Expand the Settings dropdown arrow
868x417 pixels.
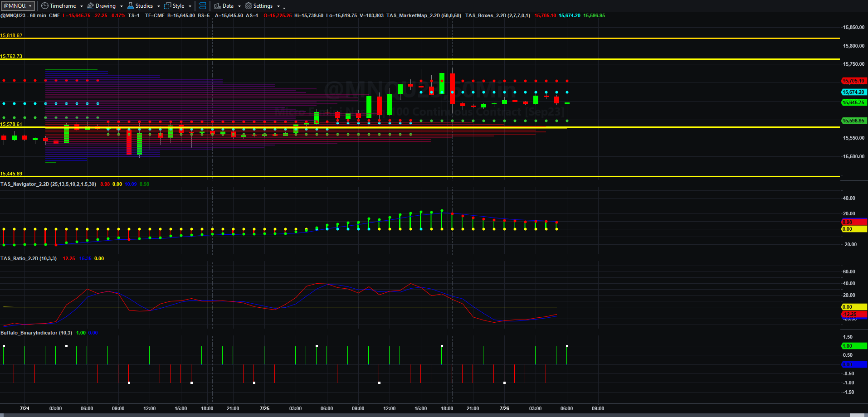(278, 6)
